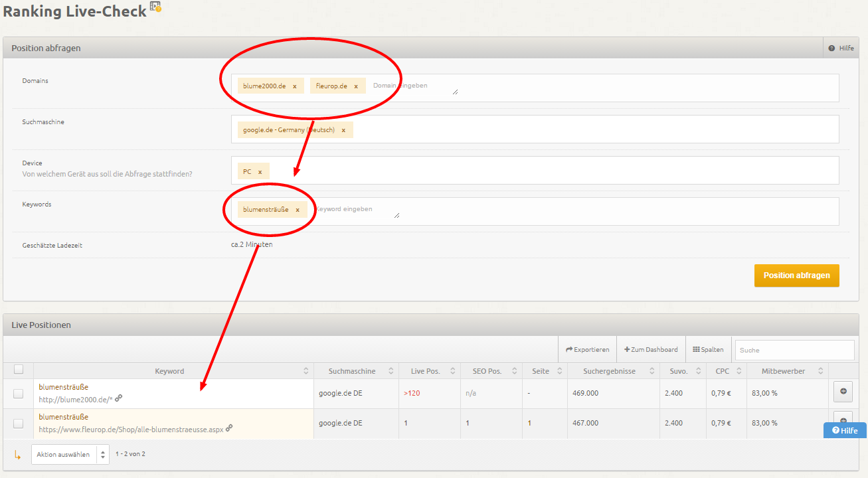Open the link icon next to the fleurop.de URL
The image size is (868, 478).
229,428
